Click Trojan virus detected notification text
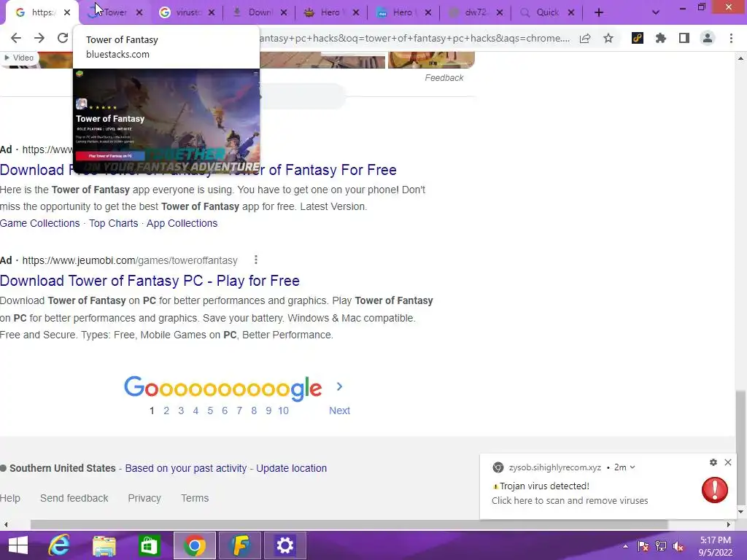This screenshot has height=560, width=747. tap(544, 486)
